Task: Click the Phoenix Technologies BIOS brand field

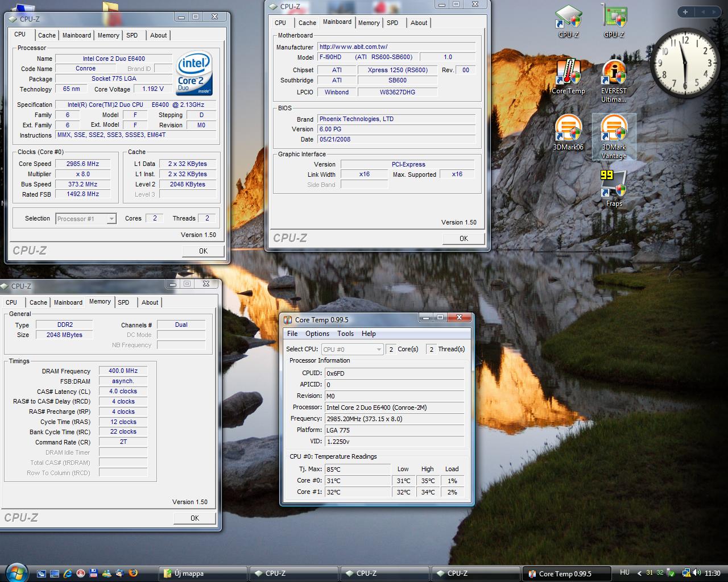Action: point(396,119)
